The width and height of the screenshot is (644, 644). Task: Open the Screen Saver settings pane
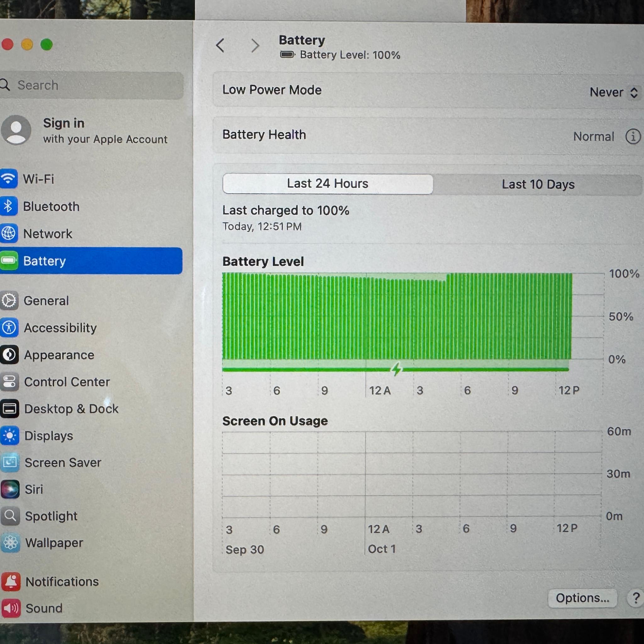[x=91, y=462]
